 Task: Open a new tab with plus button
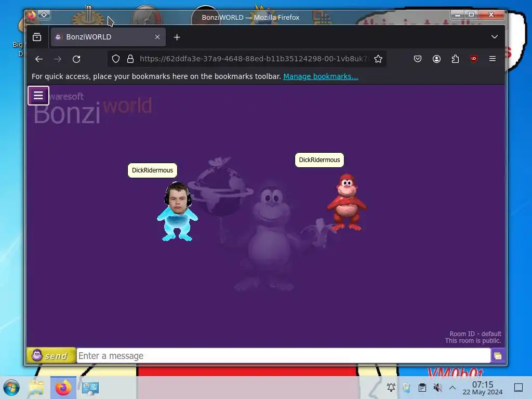point(177,37)
